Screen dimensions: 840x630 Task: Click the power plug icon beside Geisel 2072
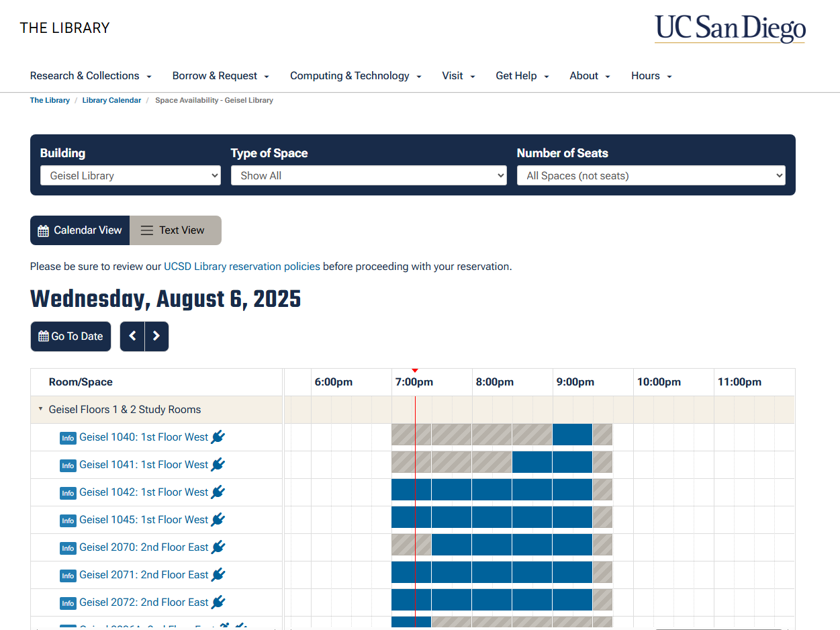(x=218, y=602)
